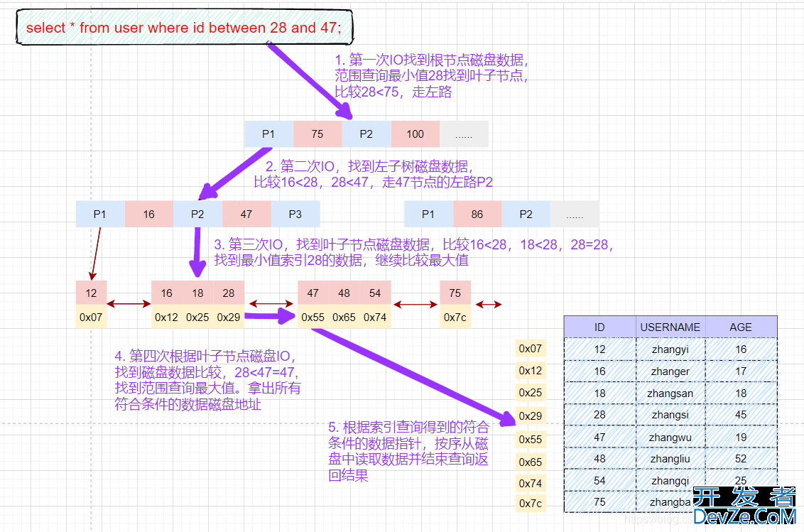Select leaf key '47' above address 0x55
The image size is (804, 532).
(313, 293)
